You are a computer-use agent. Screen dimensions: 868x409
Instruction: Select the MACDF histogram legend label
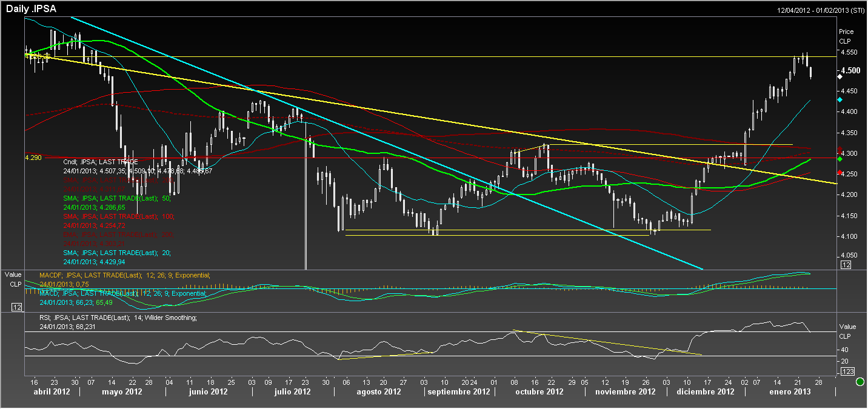[125, 275]
